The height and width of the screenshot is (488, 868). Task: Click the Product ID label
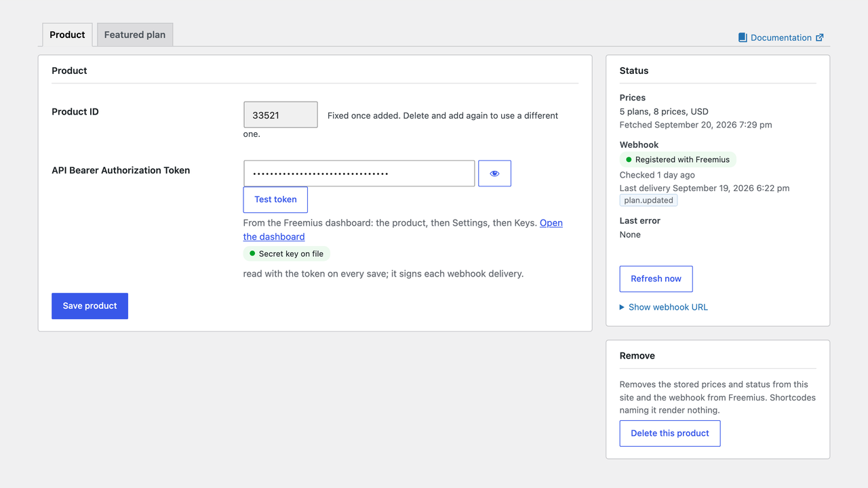tap(75, 112)
